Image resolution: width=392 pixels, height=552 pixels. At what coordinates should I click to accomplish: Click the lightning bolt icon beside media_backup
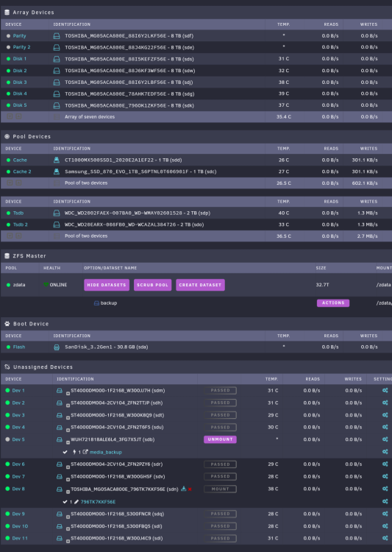74,452
